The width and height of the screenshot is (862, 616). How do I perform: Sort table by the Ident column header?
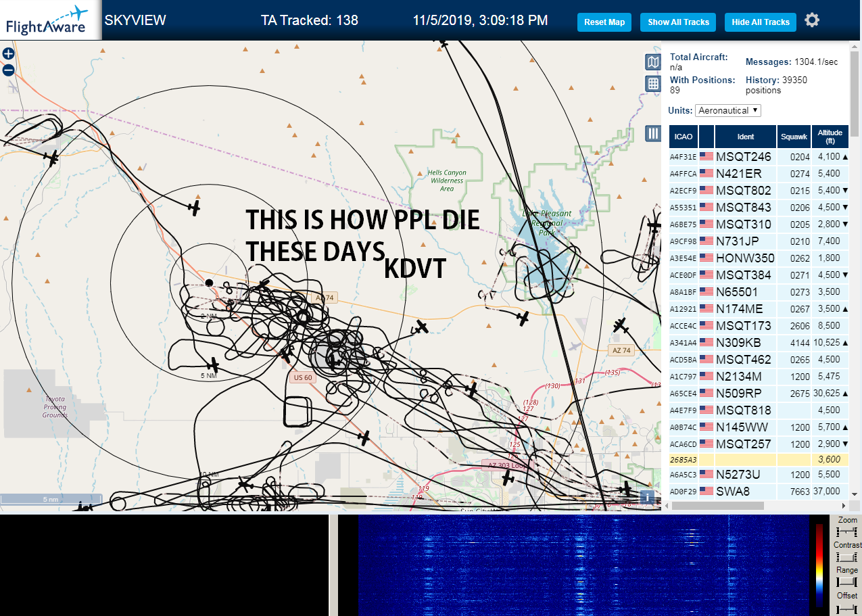746,137
